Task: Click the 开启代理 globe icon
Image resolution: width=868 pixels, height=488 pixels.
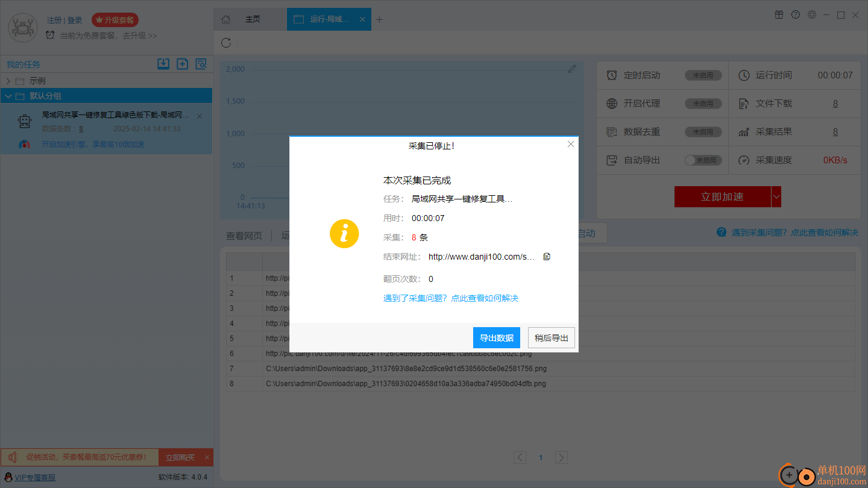Action: click(x=612, y=104)
